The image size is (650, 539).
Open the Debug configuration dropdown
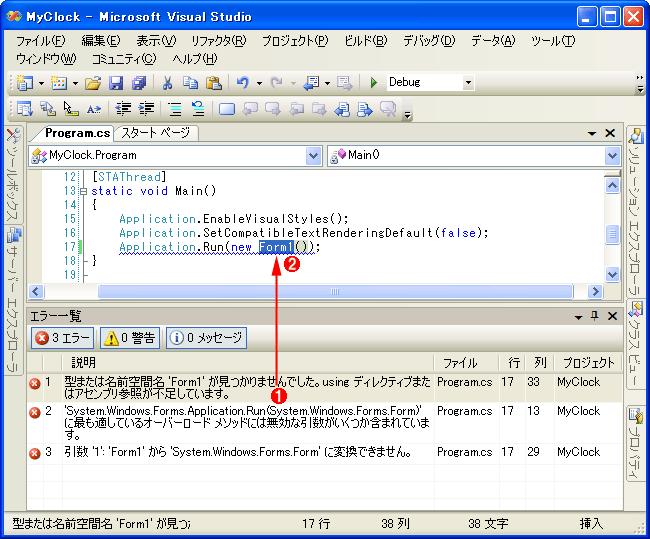point(468,83)
